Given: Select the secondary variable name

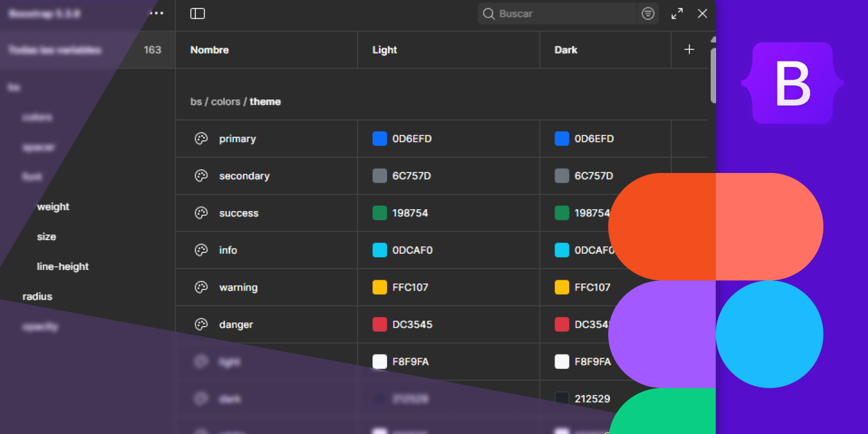Looking at the screenshot, I should click(x=244, y=176).
